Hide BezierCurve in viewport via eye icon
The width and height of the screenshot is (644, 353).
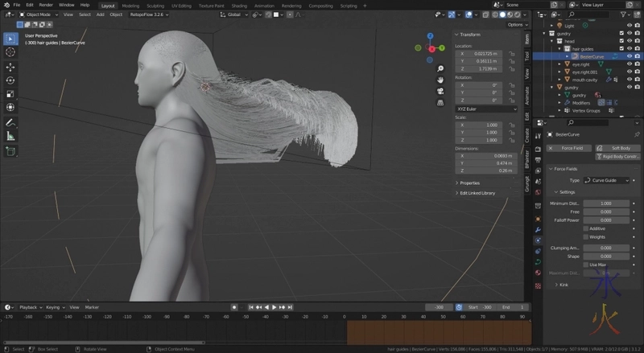[630, 56]
